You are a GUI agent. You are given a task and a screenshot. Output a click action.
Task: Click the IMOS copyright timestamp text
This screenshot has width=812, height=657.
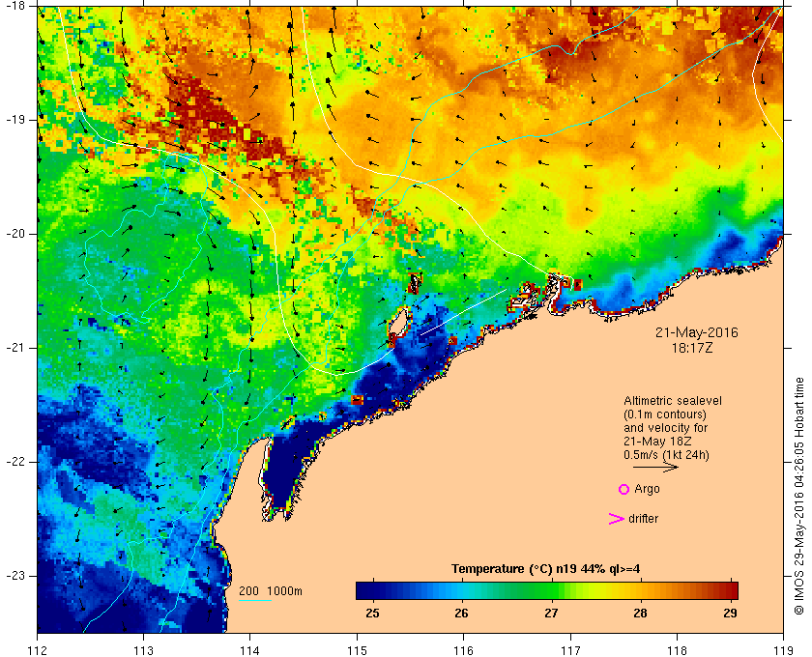point(799,496)
